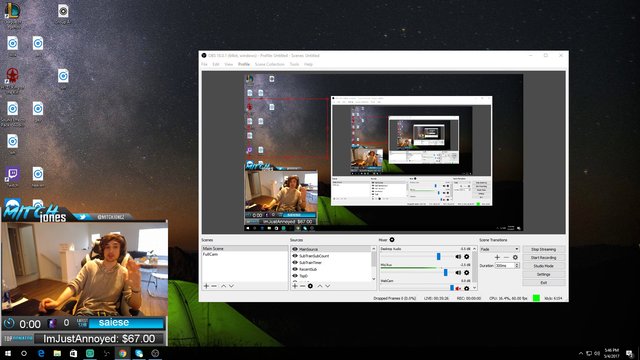
Task: Move selected source up in Sources list
Action: [320, 286]
